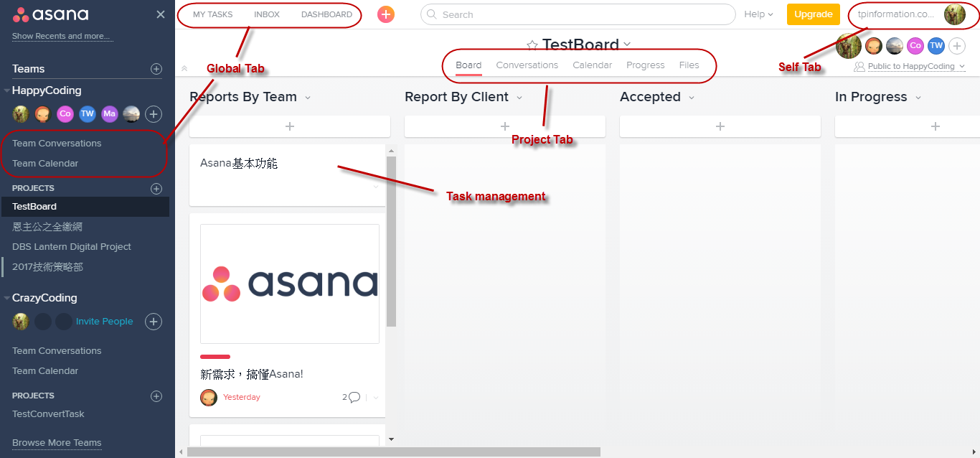This screenshot has width=980, height=458.
Task: Add project under CrazyCoding PROJECTS heading
Action: point(156,396)
